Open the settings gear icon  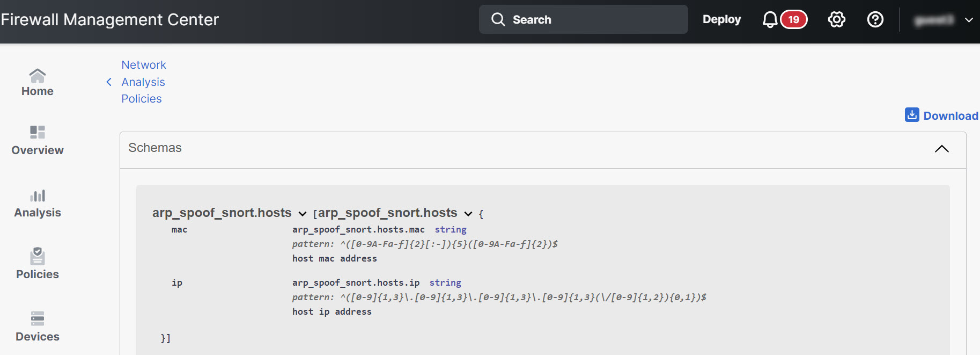[836, 20]
